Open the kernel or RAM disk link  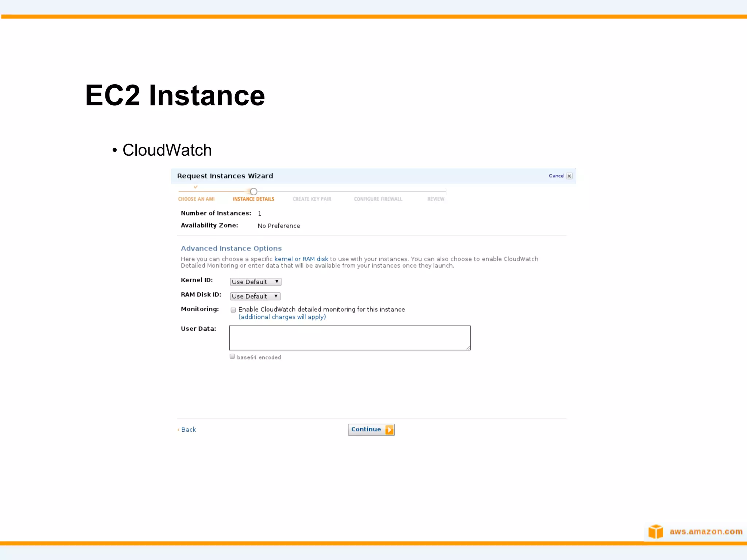tap(301, 259)
